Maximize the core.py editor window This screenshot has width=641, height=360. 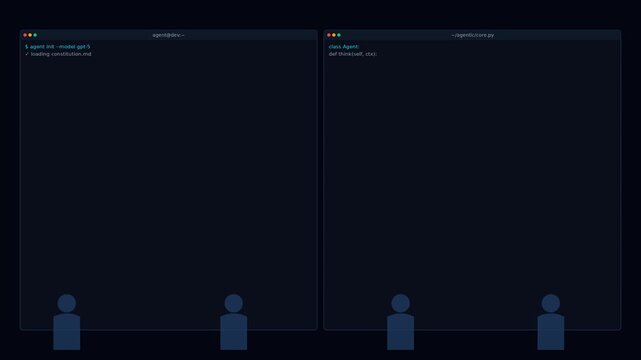pyautogui.click(x=339, y=35)
